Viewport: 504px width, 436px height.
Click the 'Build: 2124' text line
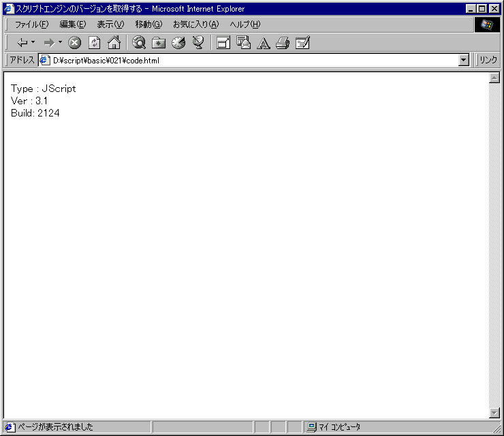pyautogui.click(x=35, y=113)
